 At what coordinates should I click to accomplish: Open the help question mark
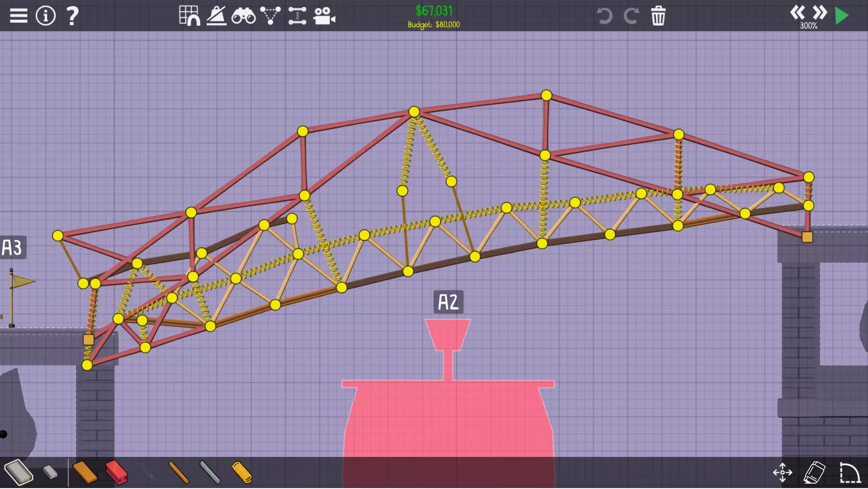click(x=72, y=16)
